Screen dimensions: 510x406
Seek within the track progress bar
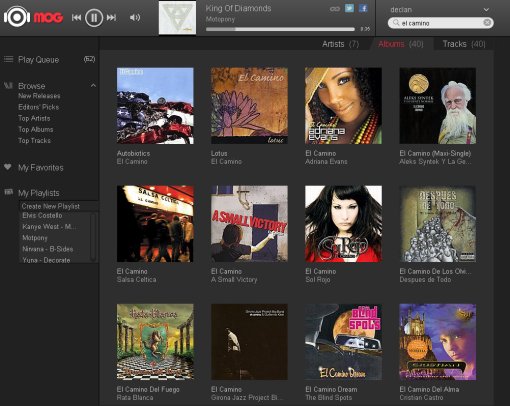coord(280,29)
